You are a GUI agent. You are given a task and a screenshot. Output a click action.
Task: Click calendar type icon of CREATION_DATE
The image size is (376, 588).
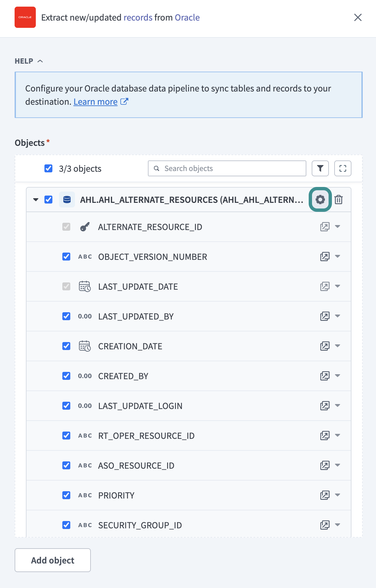[x=85, y=346]
